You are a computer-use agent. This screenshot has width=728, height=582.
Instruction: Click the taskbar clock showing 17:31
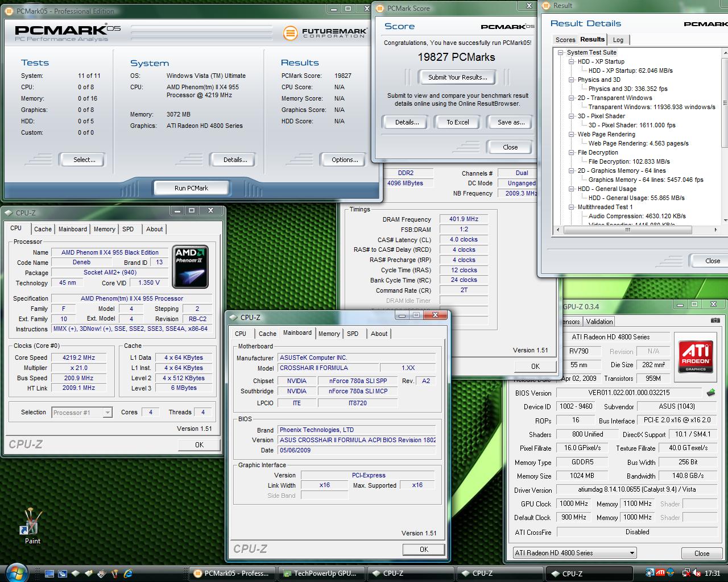[712, 573]
